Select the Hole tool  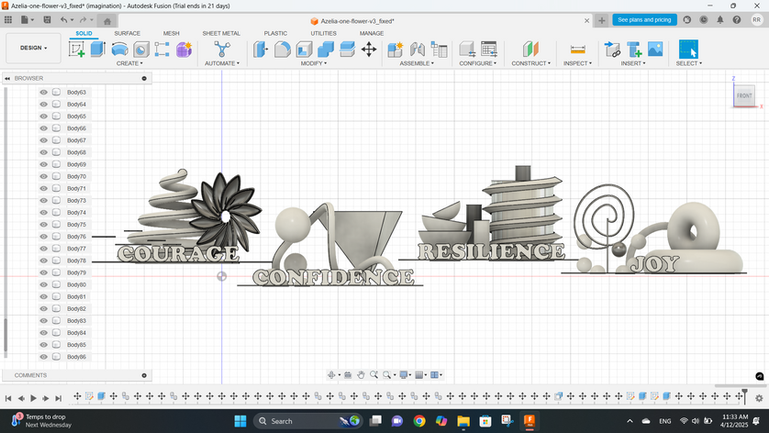(141, 50)
